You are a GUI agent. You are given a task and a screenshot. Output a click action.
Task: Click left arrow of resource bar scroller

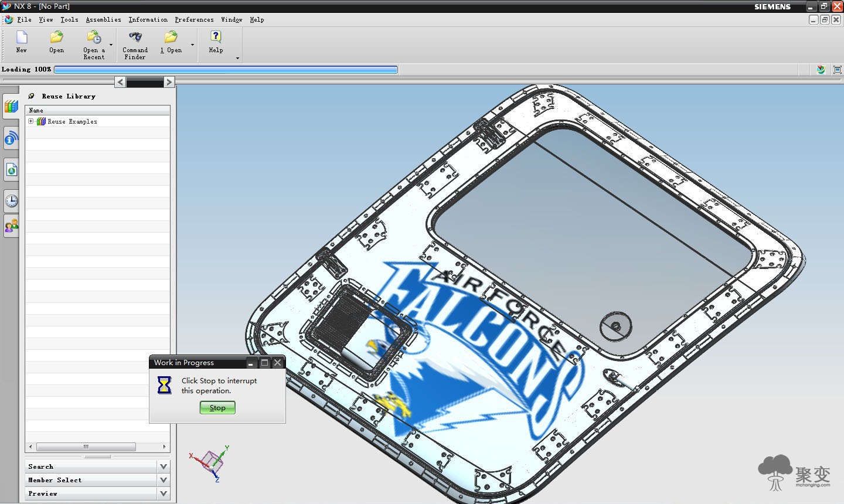(x=120, y=82)
